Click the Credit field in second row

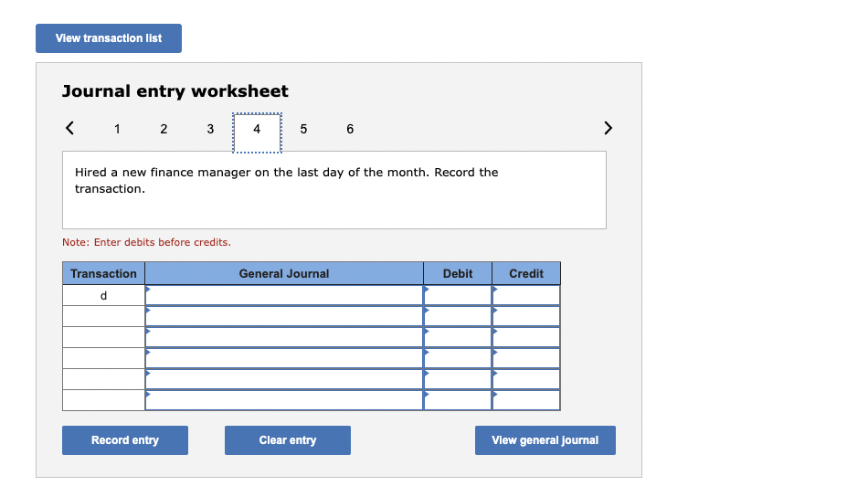pyautogui.click(x=526, y=316)
